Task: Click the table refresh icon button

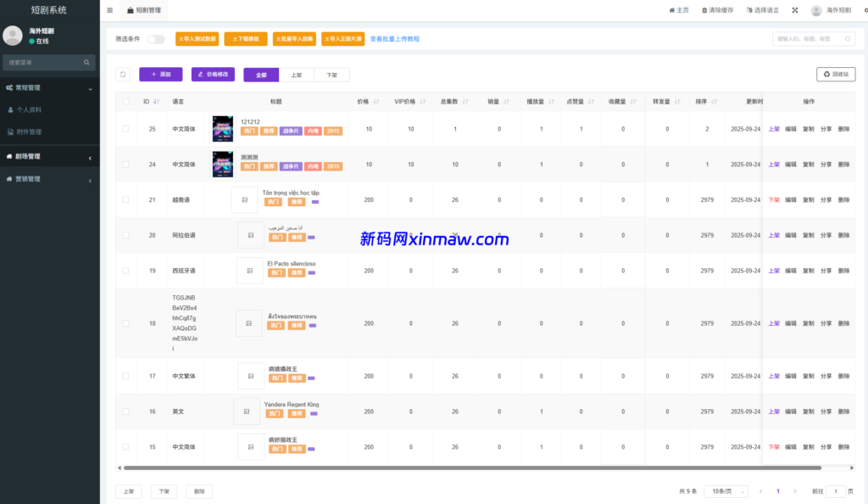Action: coord(123,75)
